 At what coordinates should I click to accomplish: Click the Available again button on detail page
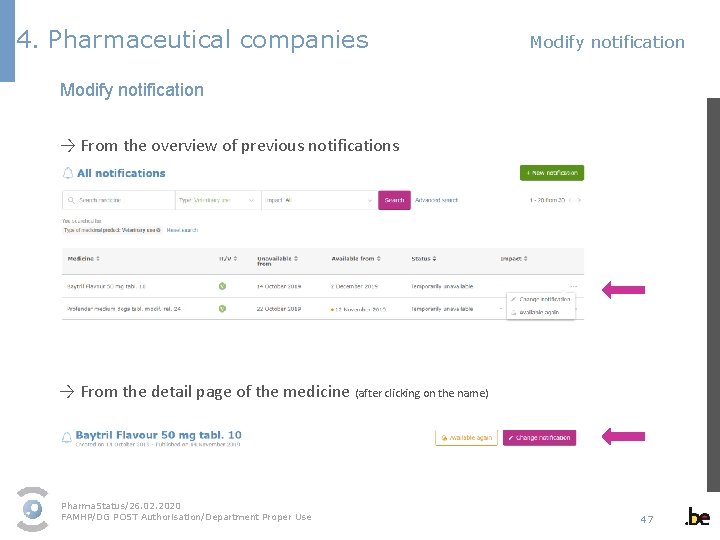pos(466,438)
